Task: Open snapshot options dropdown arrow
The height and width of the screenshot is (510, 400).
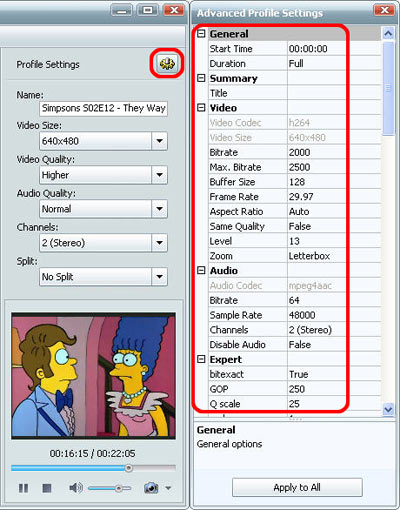Action: click(168, 488)
